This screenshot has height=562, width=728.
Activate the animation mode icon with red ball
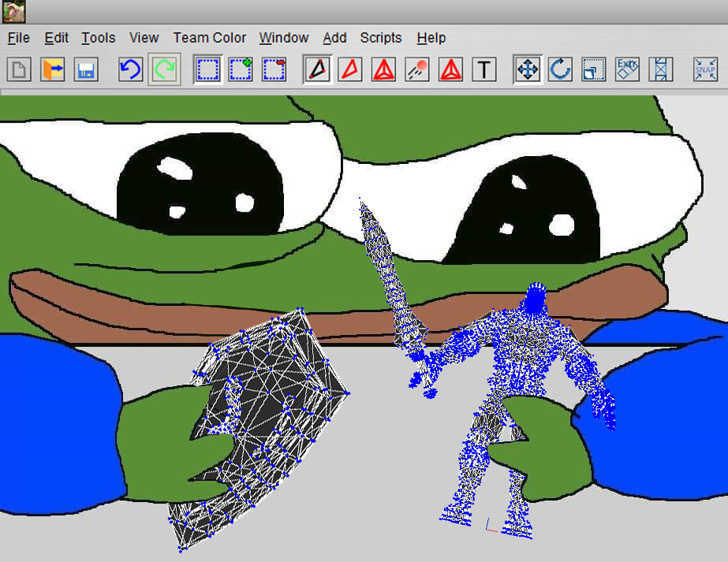pos(417,69)
